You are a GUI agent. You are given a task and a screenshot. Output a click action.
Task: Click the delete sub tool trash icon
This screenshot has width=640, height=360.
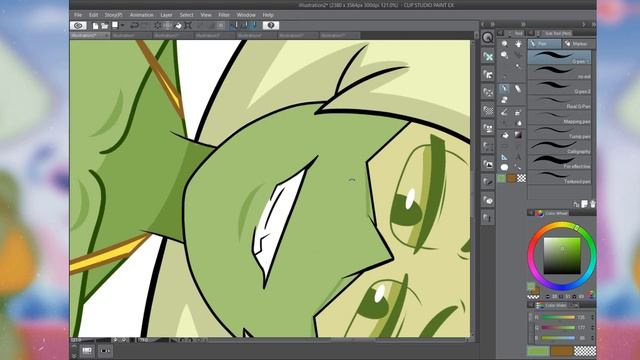pyautogui.click(x=592, y=204)
